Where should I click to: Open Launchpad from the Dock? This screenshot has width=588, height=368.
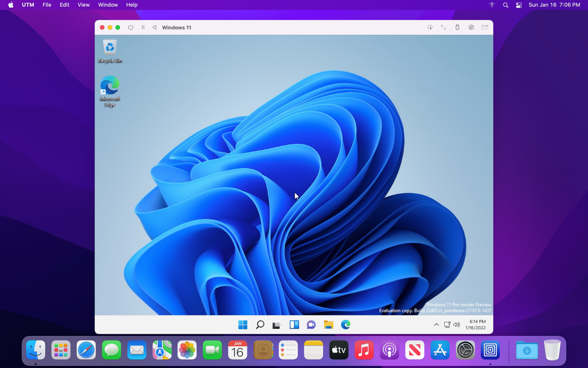pos(61,350)
